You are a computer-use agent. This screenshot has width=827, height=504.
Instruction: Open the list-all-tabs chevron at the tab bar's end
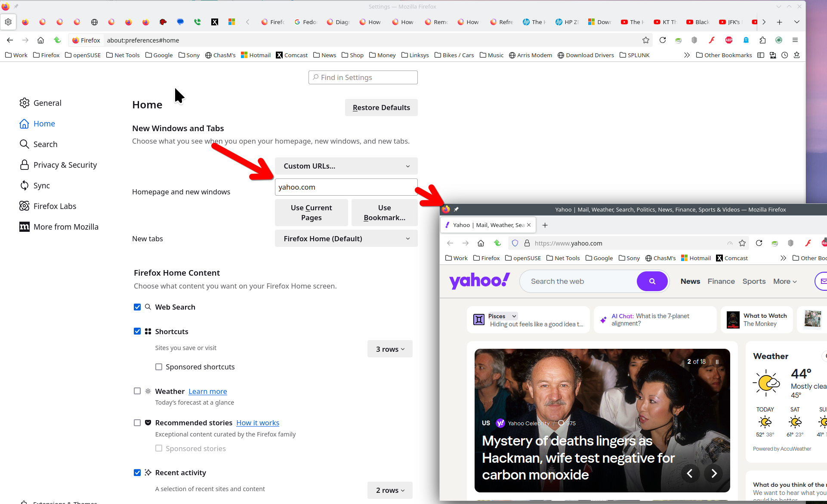797,22
